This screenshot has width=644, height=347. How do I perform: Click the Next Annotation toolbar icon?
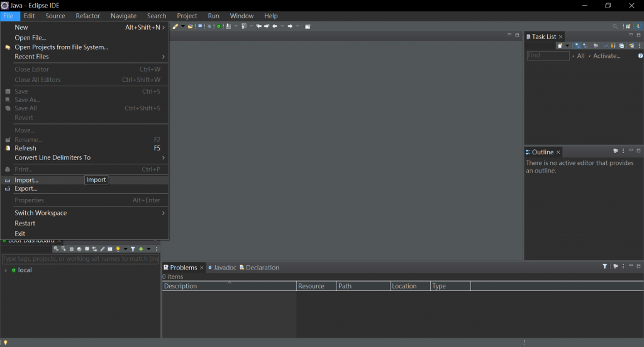coord(228,26)
